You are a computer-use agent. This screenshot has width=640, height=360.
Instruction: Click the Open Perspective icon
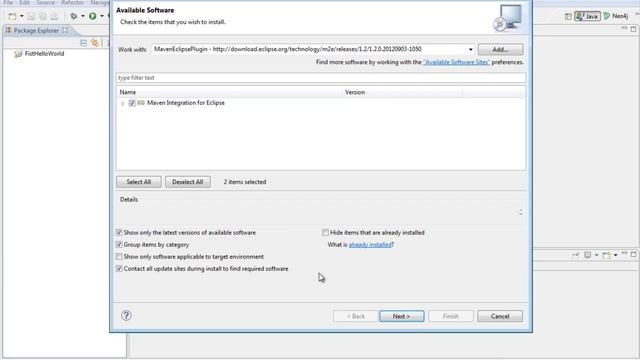pos(568,16)
